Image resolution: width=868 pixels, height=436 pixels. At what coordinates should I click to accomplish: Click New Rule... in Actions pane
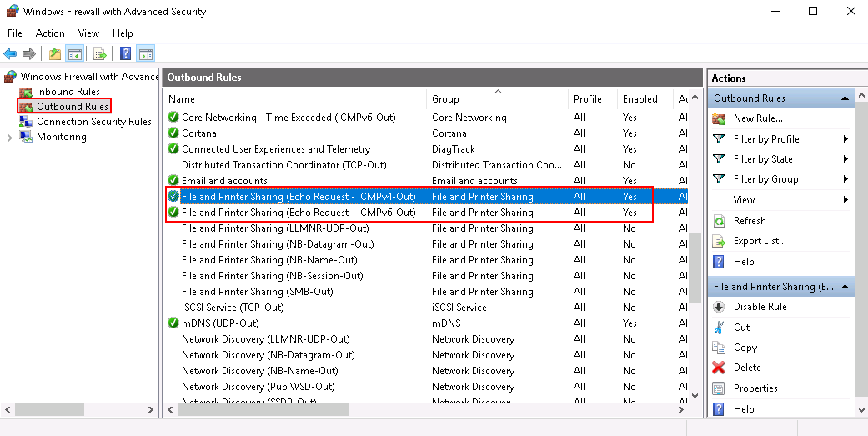(x=758, y=118)
